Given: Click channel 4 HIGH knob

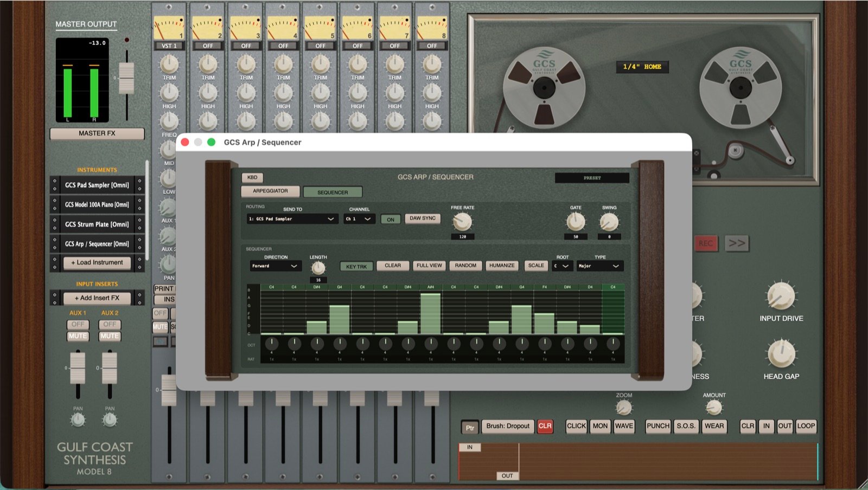Looking at the screenshot, I should 283,93.
